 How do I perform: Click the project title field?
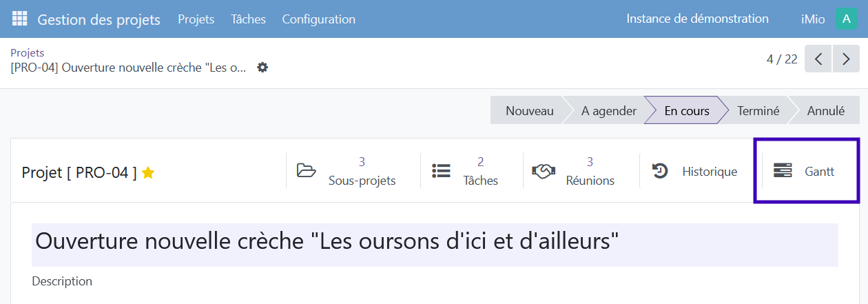434,242
